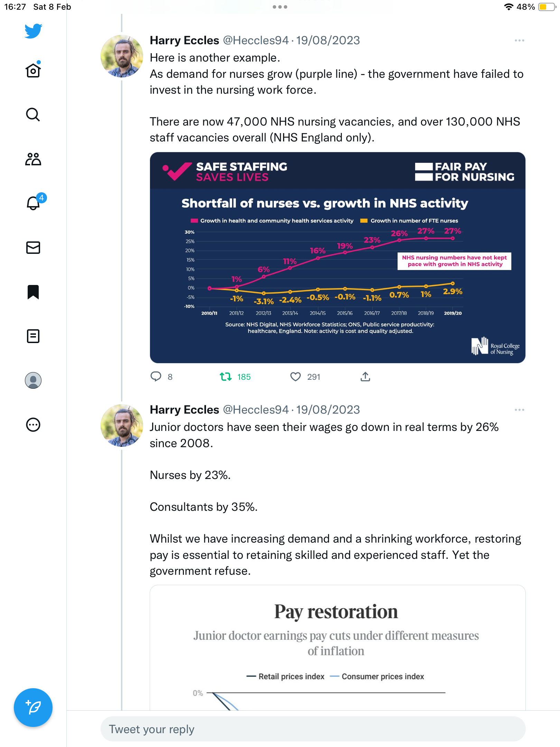Open the @Heccles94 handle link on first tweet
Viewport: 560px width, 747px height.
(x=256, y=40)
